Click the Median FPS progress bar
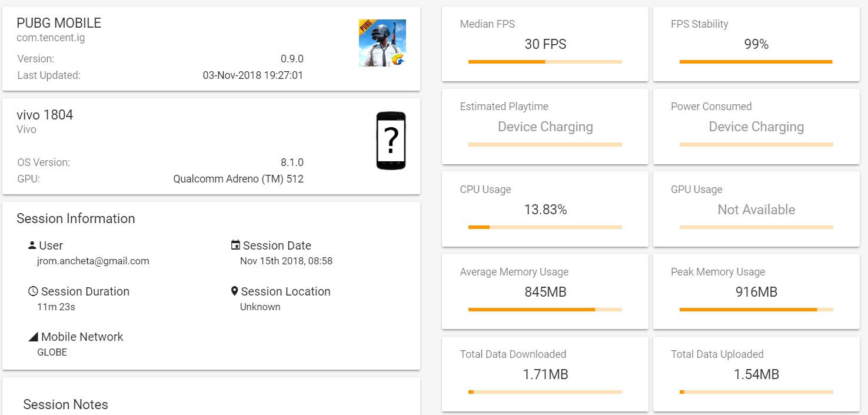The width and height of the screenshot is (868, 415). 545,62
